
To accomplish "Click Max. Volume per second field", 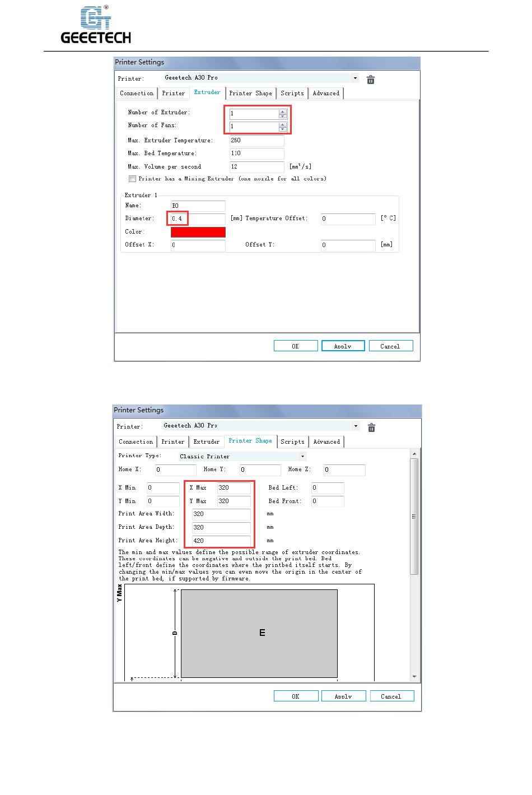I will pyautogui.click(x=256, y=167).
